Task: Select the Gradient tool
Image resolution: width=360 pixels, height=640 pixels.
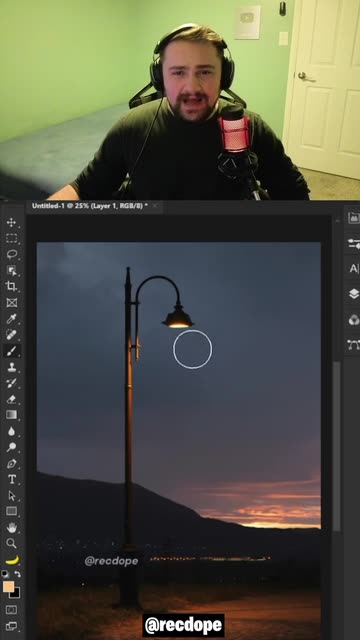Action: [x=11, y=415]
